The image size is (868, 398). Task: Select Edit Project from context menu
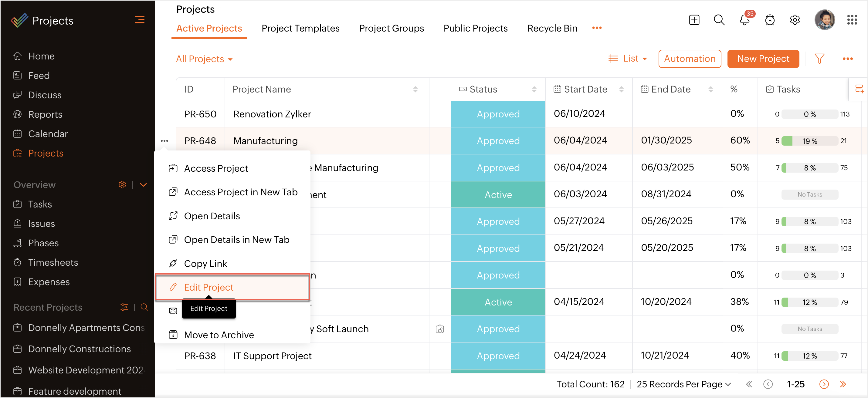(209, 287)
